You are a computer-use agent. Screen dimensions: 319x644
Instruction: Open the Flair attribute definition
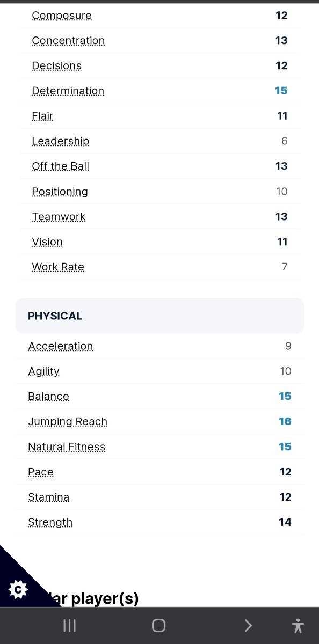pos(42,116)
